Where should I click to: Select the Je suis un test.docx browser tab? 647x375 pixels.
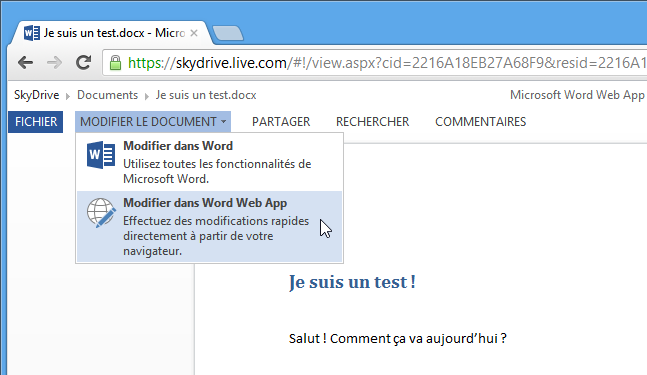(x=111, y=33)
